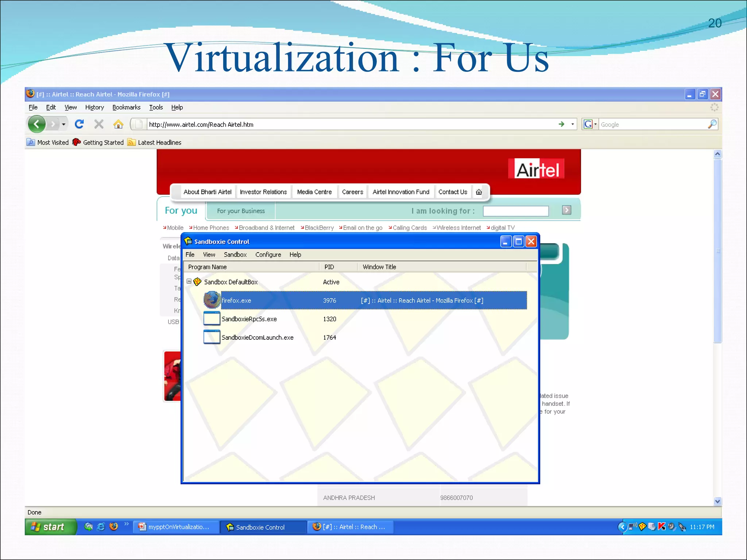This screenshot has width=747, height=560.
Task: Click About Bharti Airtel link
Action: tap(208, 192)
